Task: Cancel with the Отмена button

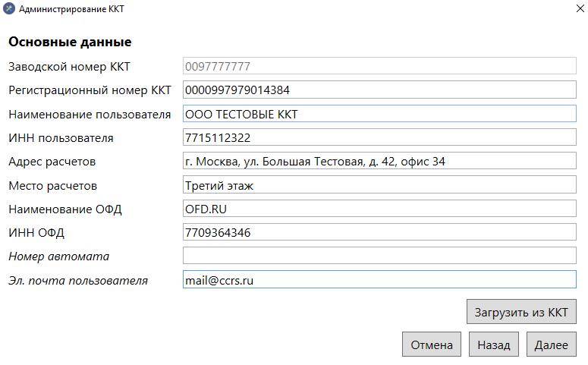Action: (x=432, y=345)
